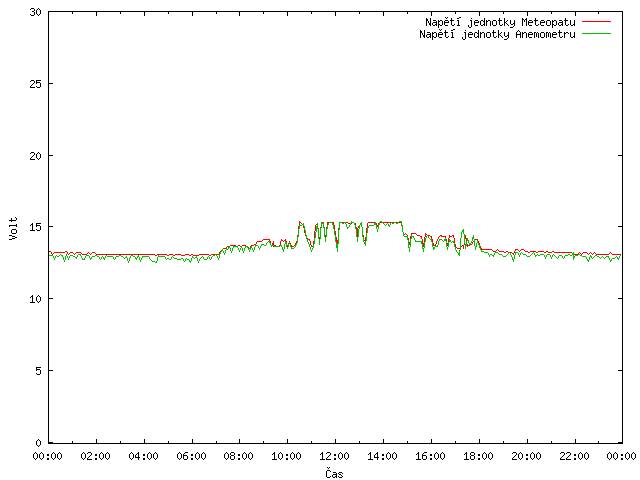The width and height of the screenshot is (640, 480).
Task: Click the green legend line sample
Action: [596, 34]
